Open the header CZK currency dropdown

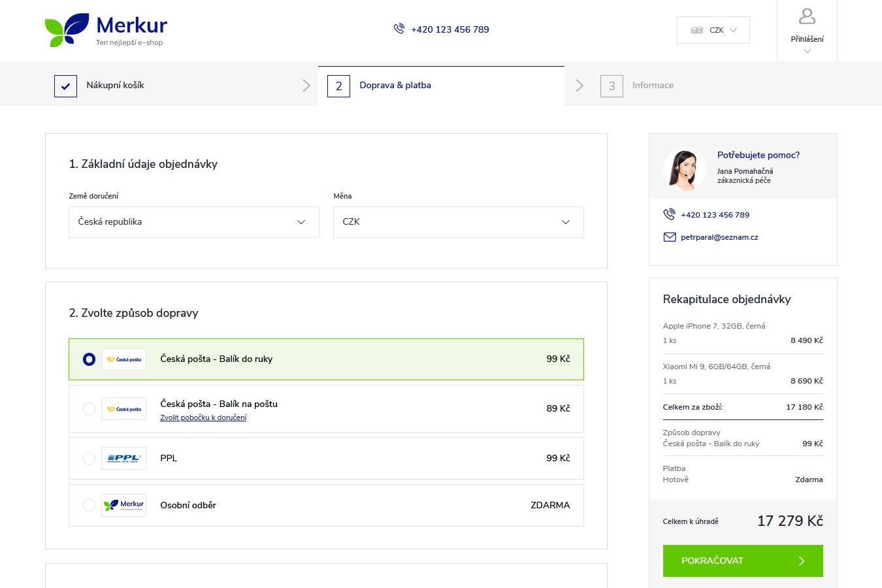[713, 30]
